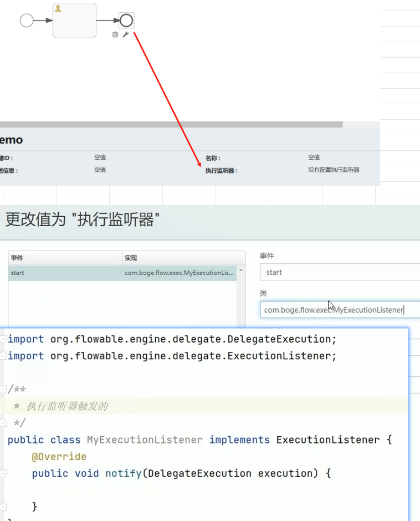
Task: Collapse the notify method using its gutter fold marker
Action: pyautogui.click(x=3, y=473)
